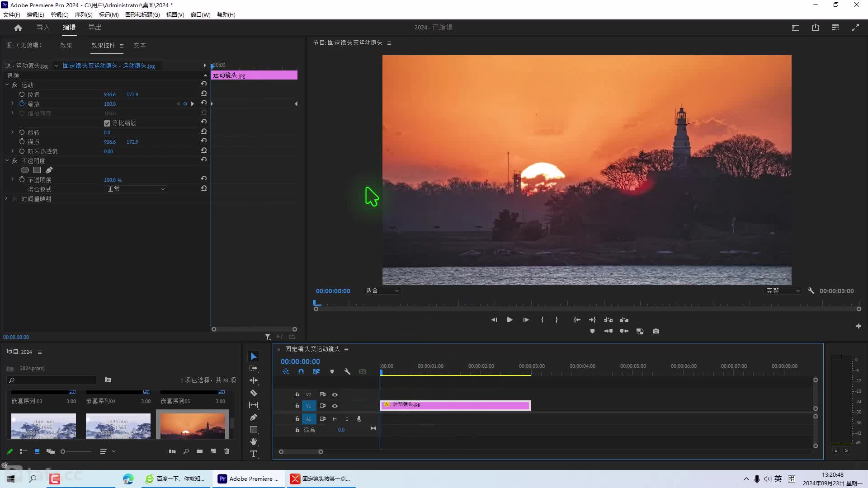Toggle the 位置 animation stopwatch
The height and width of the screenshot is (488, 868).
(22, 94)
